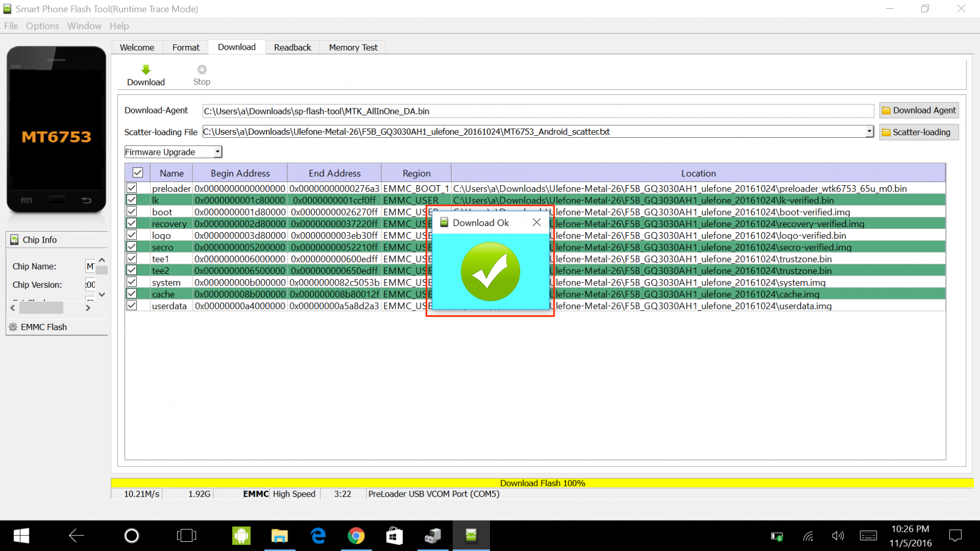Image resolution: width=980 pixels, height=551 pixels.
Task: Open Cortana circle on taskbar
Action: pos(132,536)
